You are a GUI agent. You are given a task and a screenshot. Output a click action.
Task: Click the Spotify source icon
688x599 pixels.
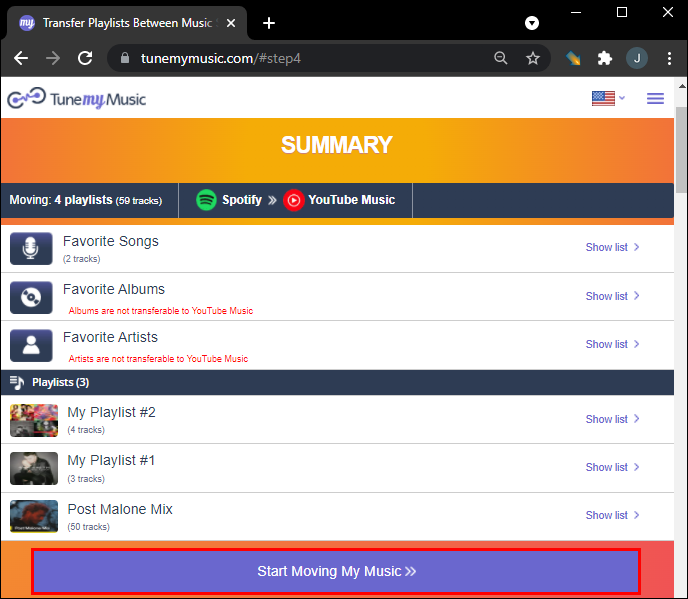tap(207, 200)
